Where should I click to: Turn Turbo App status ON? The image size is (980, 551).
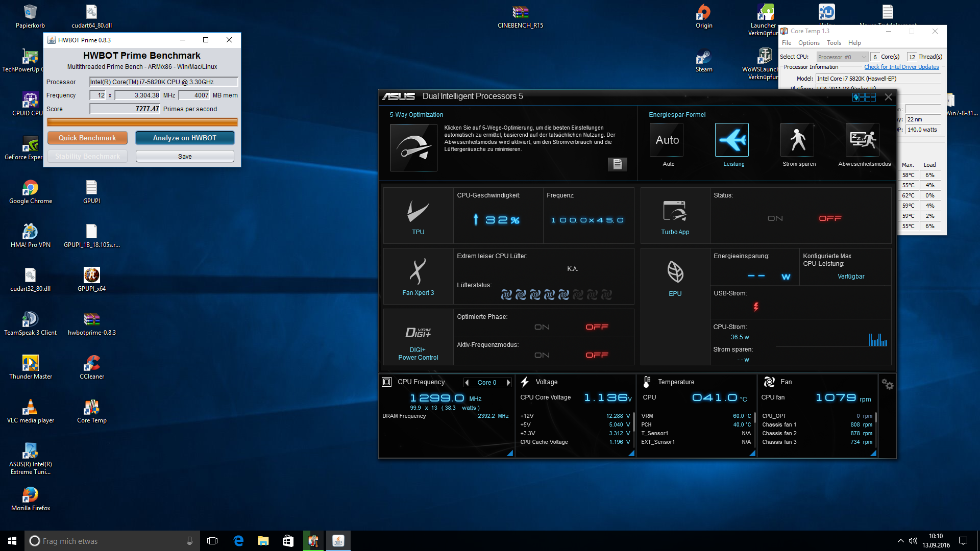click(x=775, y=218)
